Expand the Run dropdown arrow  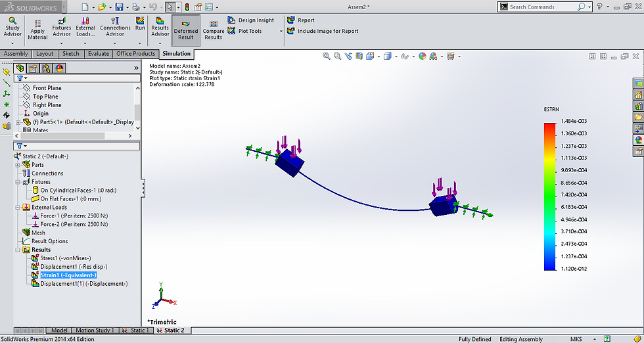(x=140, y=43)
